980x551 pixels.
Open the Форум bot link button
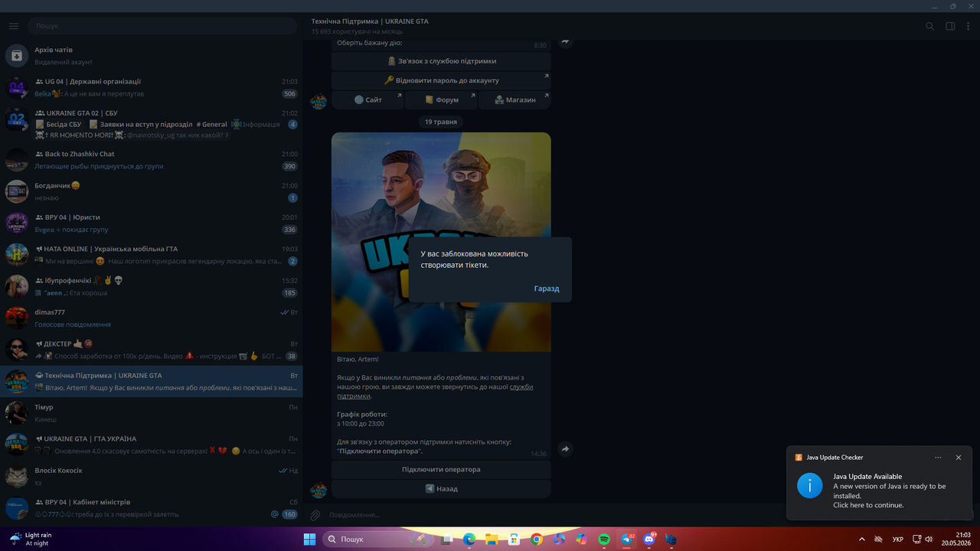click(441, 99)
